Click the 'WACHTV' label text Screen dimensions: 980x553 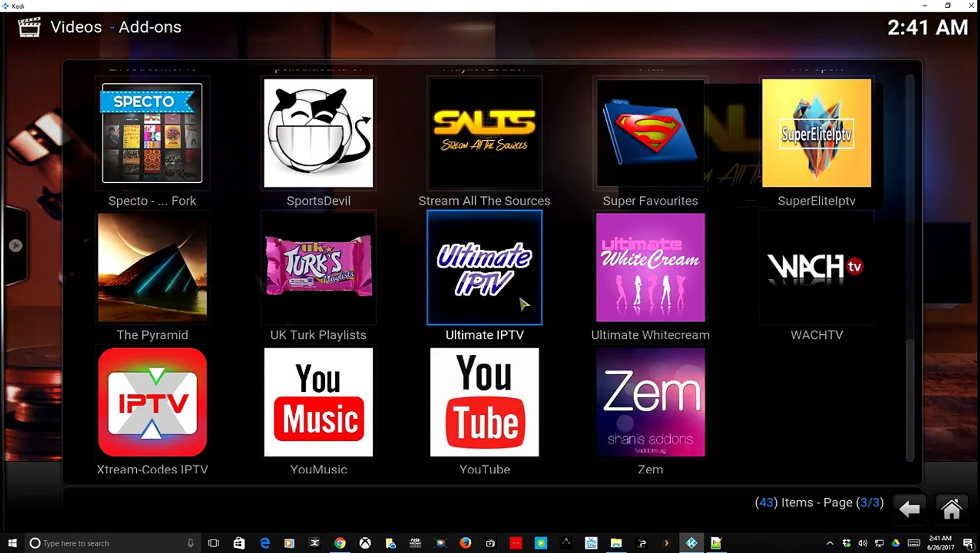click(x=816, y=335)
